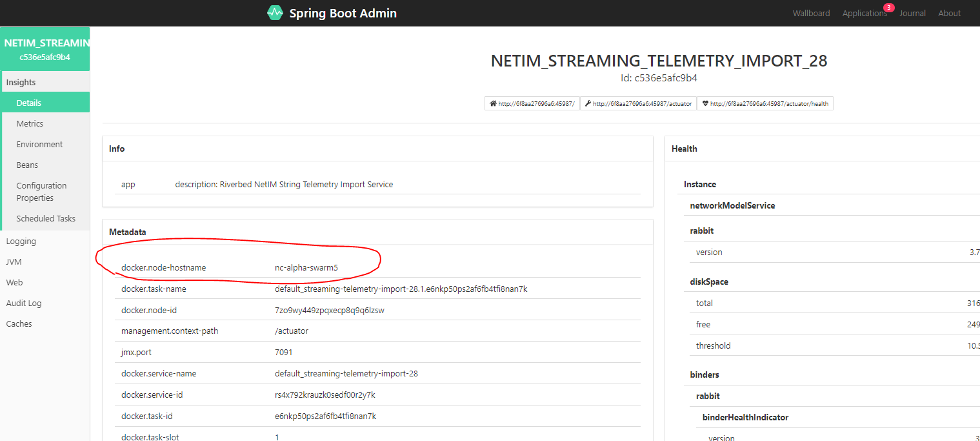Viewport: 980px width, 441px height.
Task: Open Scheduled Tasks in sidebar
Action: pos(46,218)
